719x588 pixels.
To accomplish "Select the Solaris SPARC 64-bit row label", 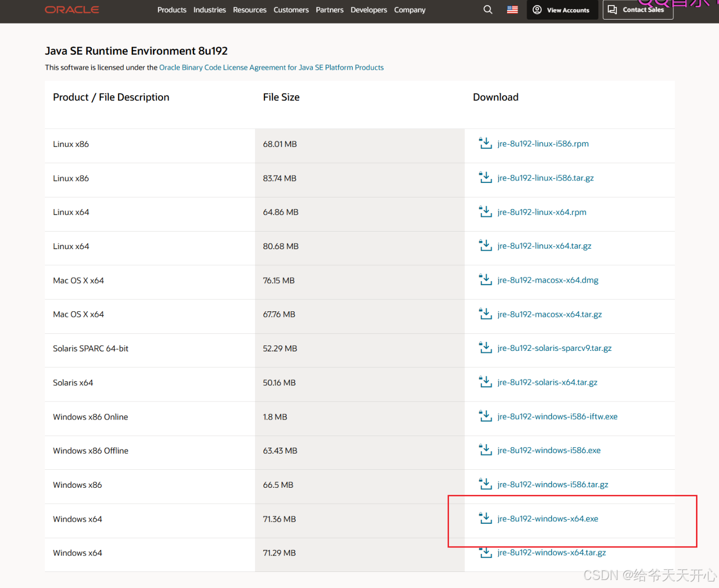I will pos(91,348).
